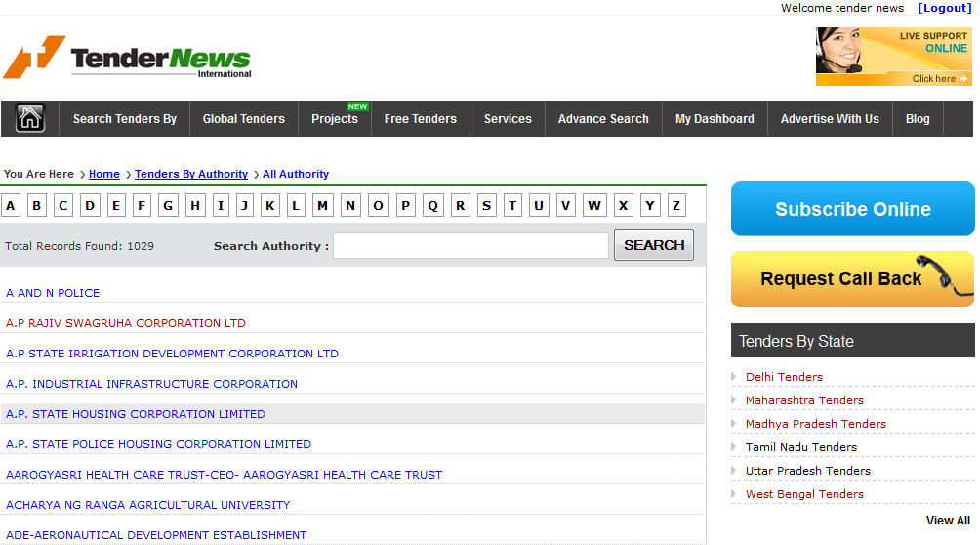The image size is (980, 545).
Task: Filter authorities by letter A
Action: [x=11, y=205]
